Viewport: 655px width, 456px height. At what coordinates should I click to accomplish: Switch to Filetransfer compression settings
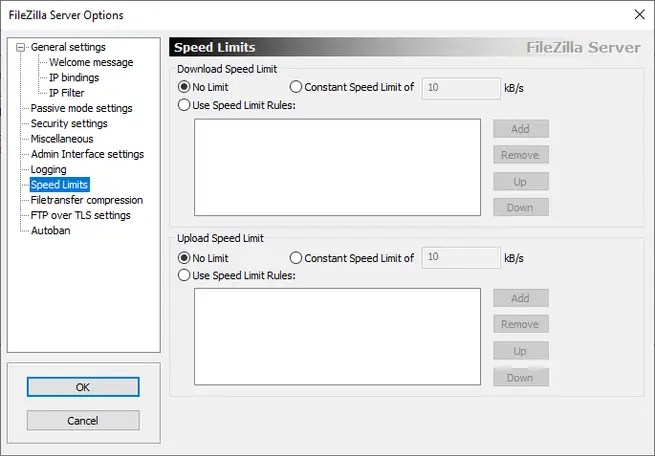click(87, 200)
